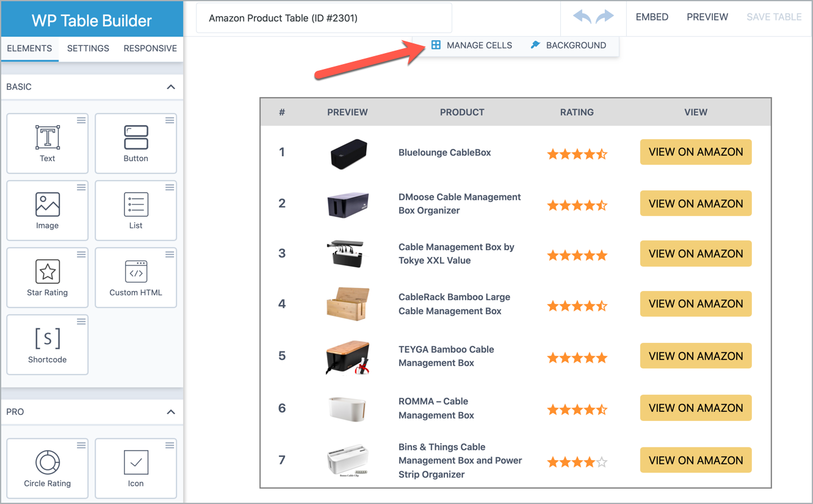
Task: Open the Text element options menu
Action: (x=81, y=120)
